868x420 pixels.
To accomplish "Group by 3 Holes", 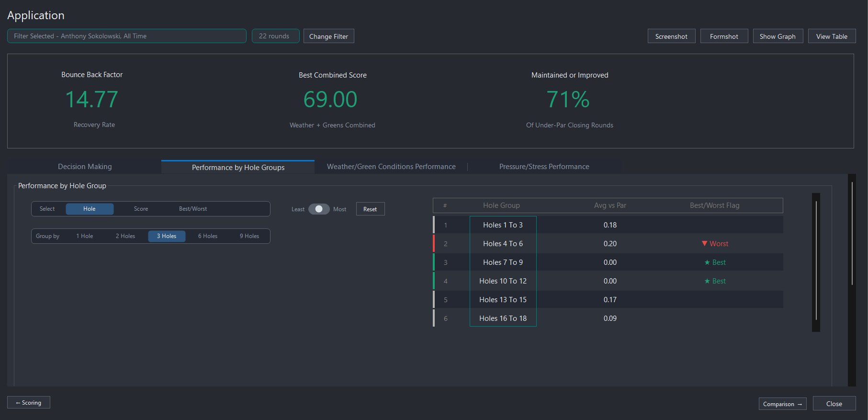I will click(x=167, y=236).
